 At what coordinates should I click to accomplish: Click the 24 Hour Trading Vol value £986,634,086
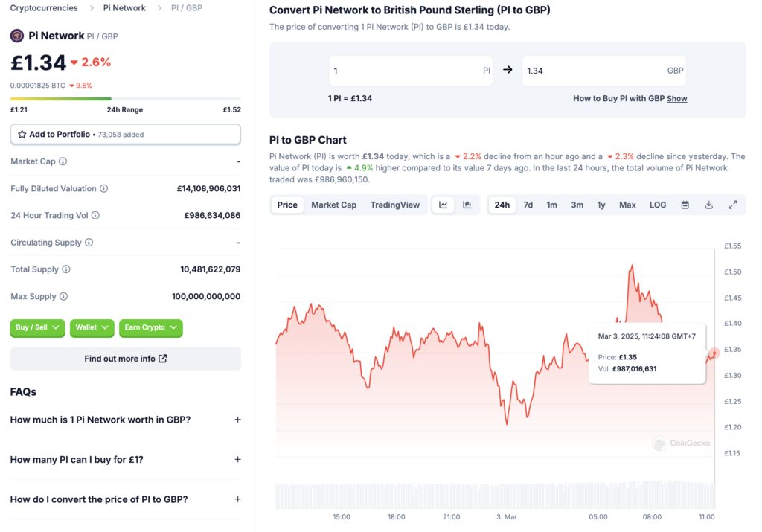(x=212, y=215)
